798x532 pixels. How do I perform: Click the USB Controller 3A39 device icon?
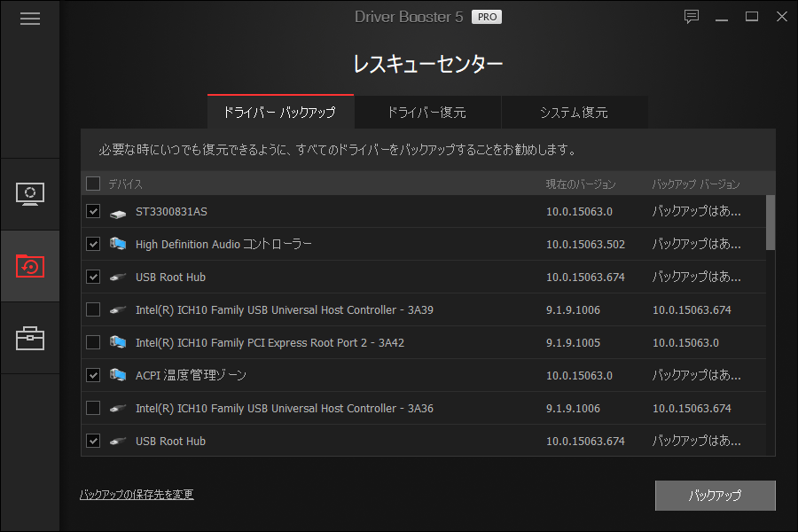(x=118, y=310)
